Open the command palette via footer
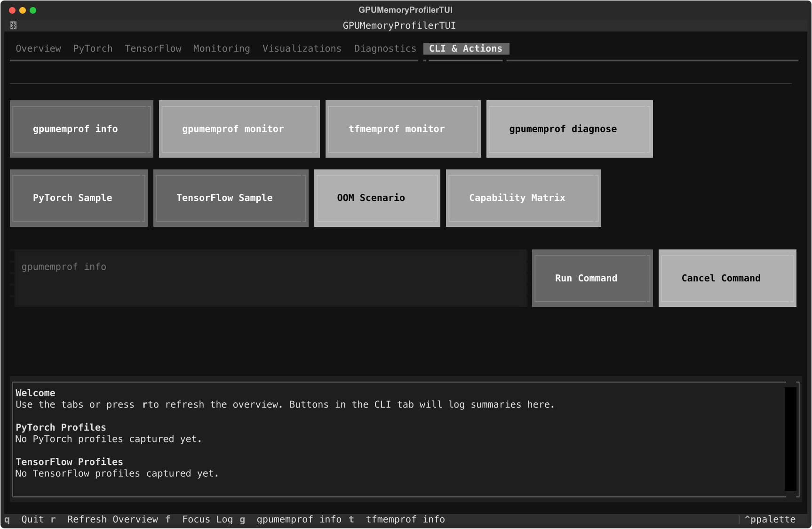Viewport: 812px width, 529px height. [x=771, y=519]
